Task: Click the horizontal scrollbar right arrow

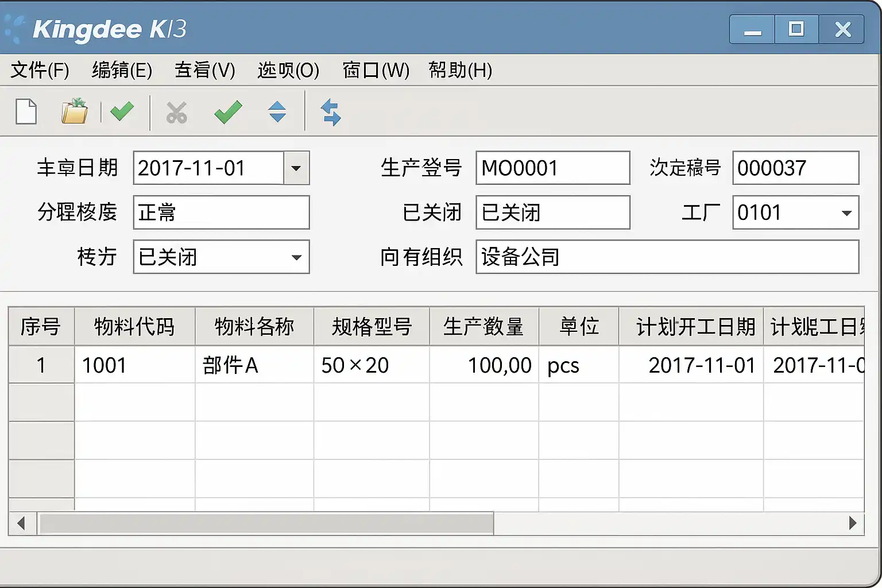Action: tap(852, 523)
